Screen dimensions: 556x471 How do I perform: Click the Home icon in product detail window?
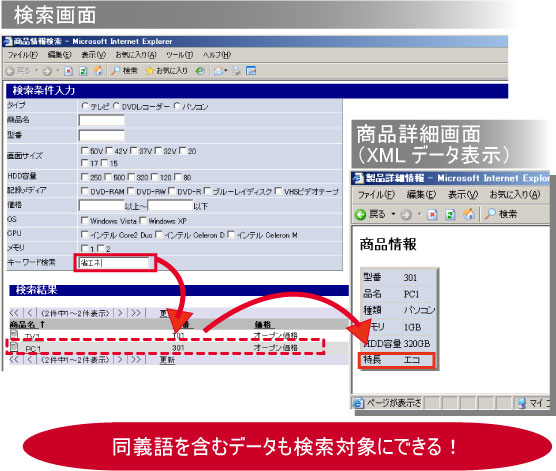[x=469, y=214]
